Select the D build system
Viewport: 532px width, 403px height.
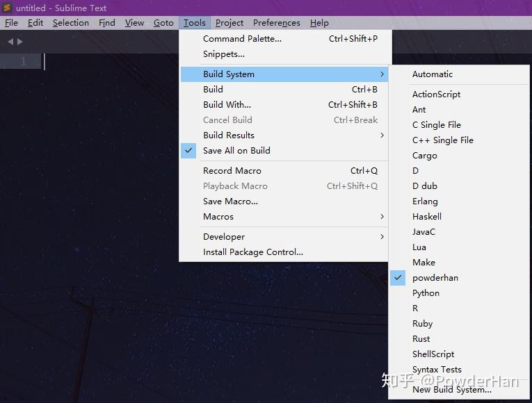pyautogui.click(x=459, y=171)
